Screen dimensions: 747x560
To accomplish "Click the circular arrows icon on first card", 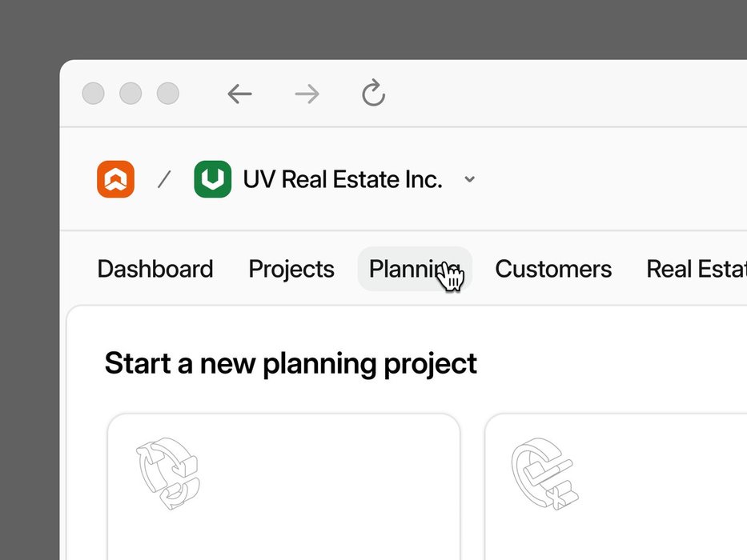I will [x=167, y=474].
